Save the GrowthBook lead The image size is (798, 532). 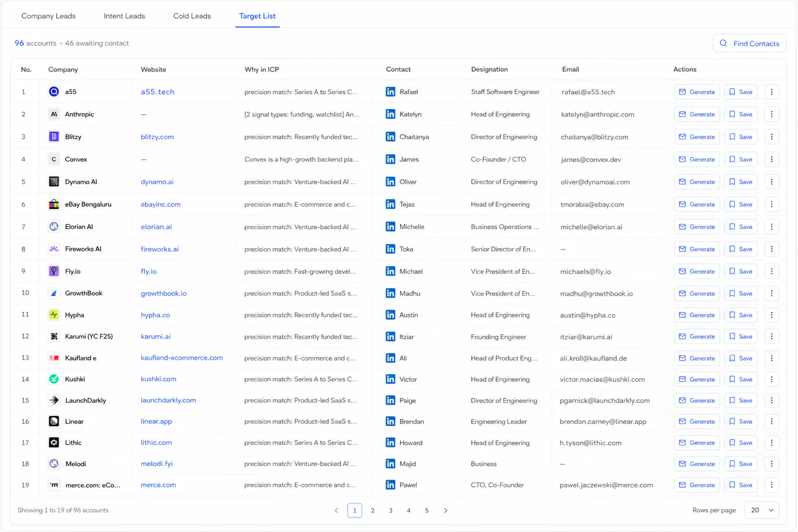click(740, 294)
